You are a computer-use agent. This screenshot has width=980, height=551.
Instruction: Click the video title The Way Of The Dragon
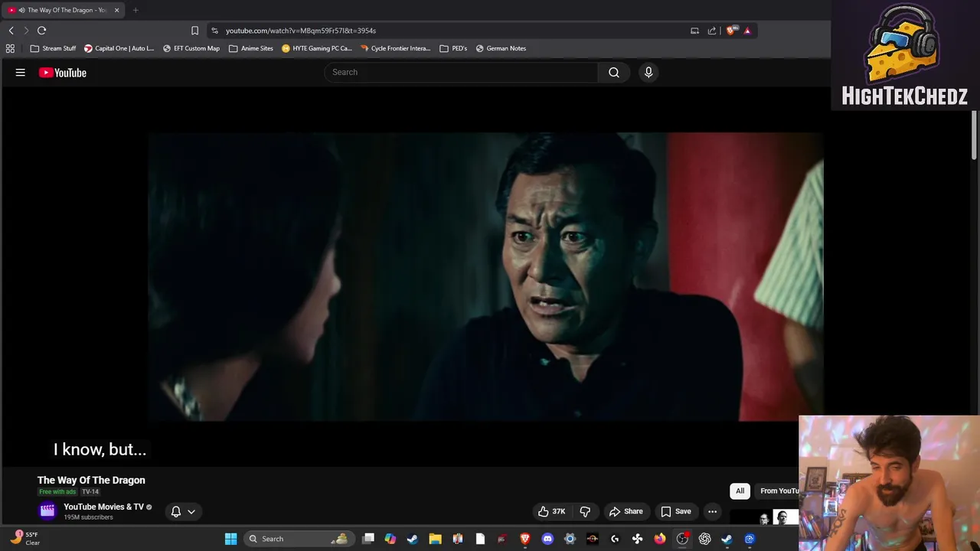tap(91, 480)
